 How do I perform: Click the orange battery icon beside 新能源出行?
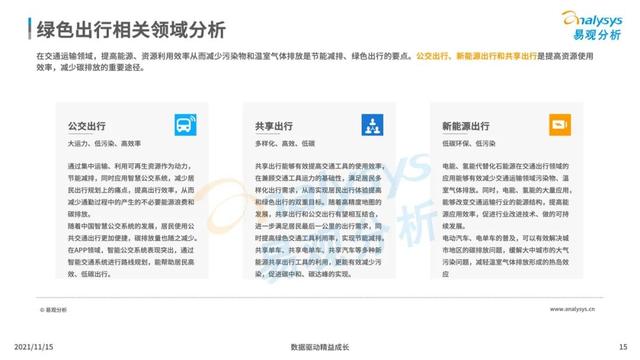click(560, 124)
